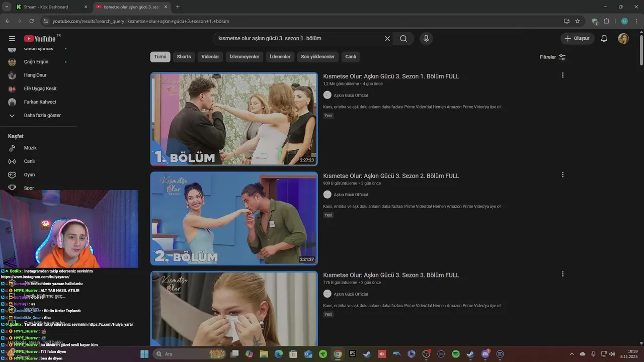Bookmark this page with star icon

pyautogui.click(x=578, y=21)
